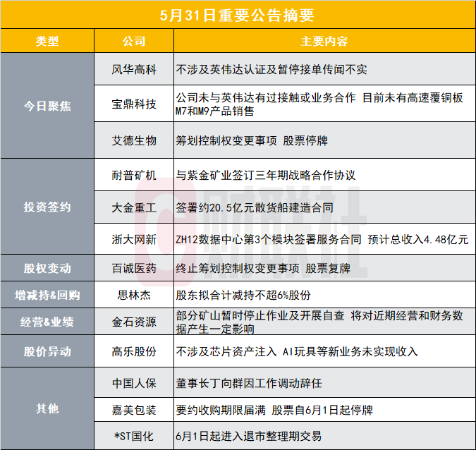Select company name 金石资源
The image size is (476, 450).
pyautogui.click(x=134, y=322)
